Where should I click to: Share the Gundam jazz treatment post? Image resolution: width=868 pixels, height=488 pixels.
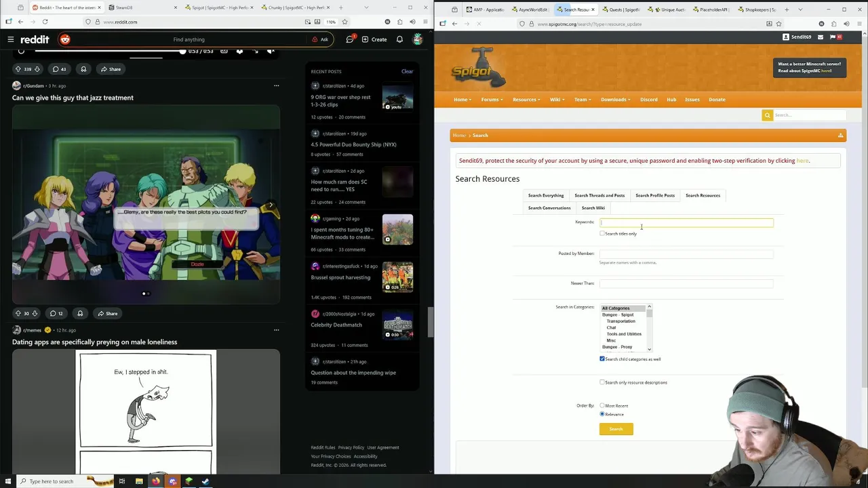pos(107,313)
